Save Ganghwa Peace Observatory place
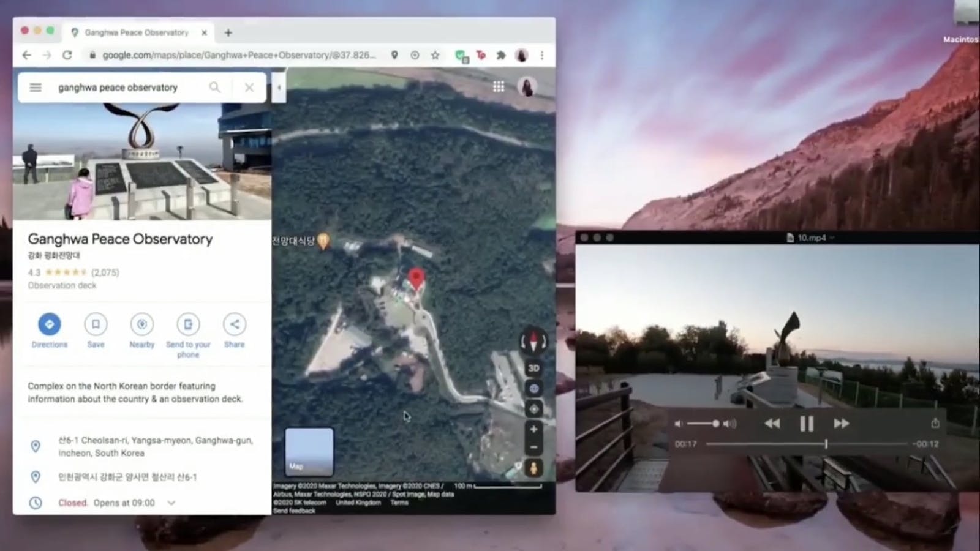This screenshot has width=980, height=551. [96, 324]
